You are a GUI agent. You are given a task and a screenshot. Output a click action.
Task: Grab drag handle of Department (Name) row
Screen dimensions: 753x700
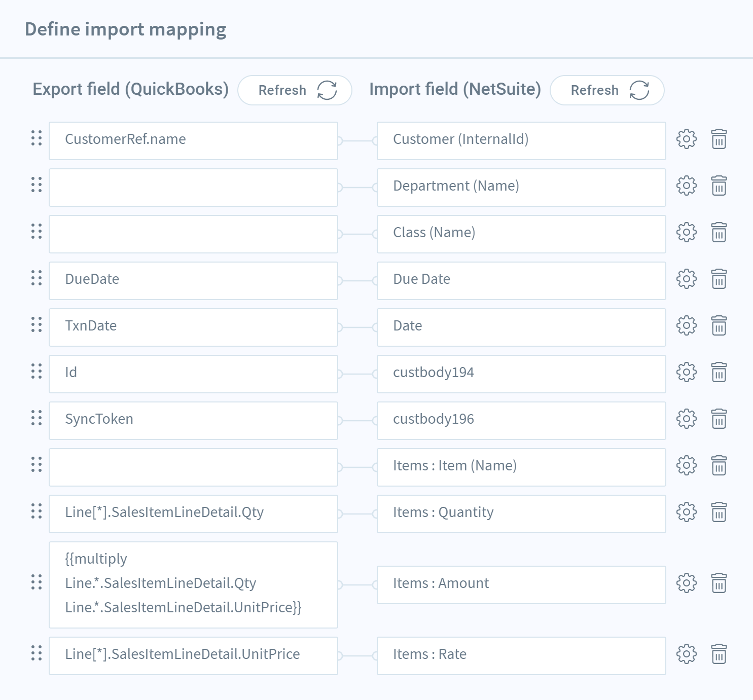pos(37,185)
